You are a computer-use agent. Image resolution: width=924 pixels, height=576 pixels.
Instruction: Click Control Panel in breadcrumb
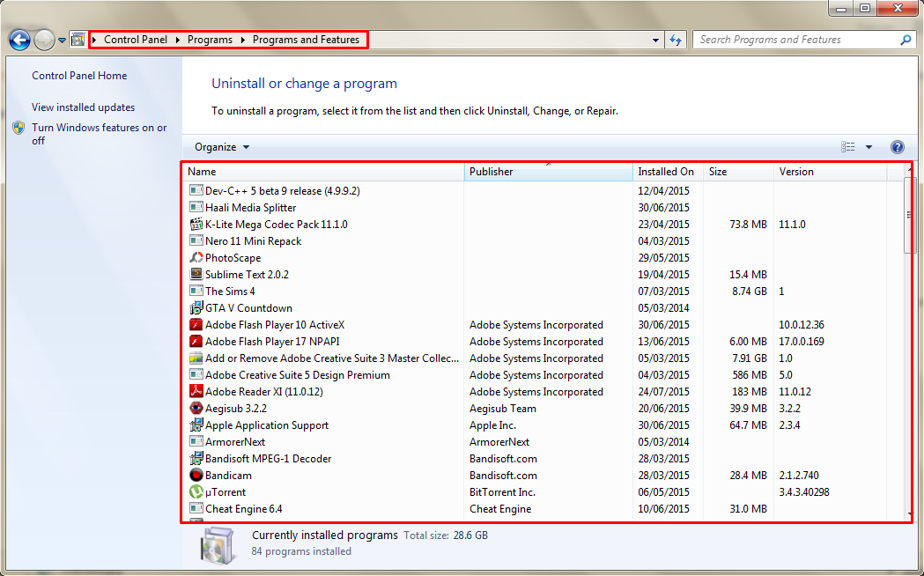pyautogui.click(x=136, y=40)
